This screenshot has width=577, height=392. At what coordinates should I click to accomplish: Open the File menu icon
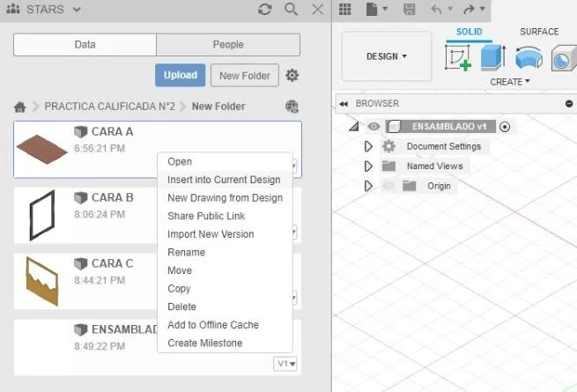tap(372, 9)
